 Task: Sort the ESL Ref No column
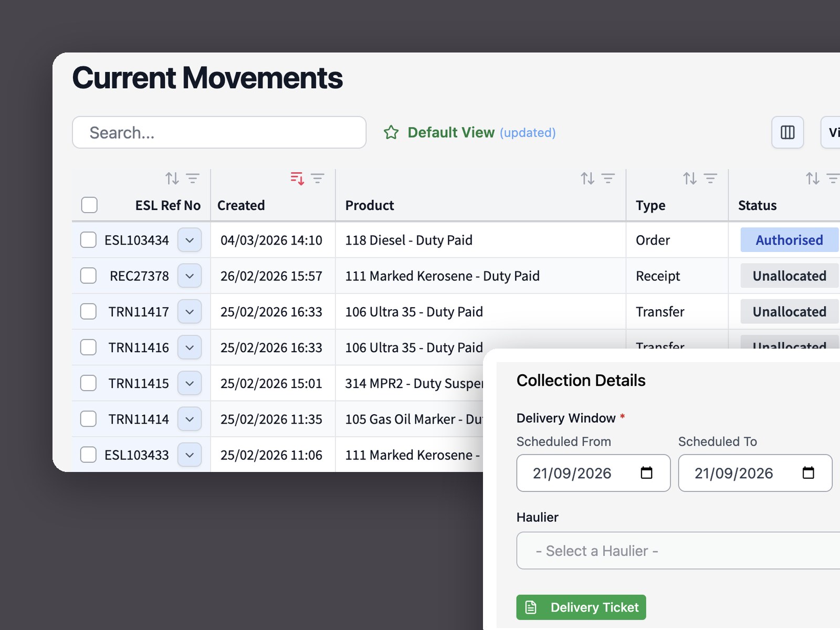tap(172, 178)
